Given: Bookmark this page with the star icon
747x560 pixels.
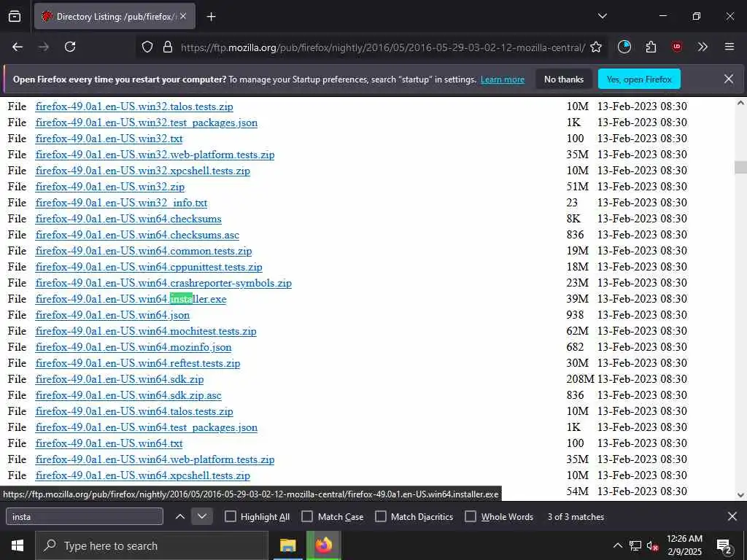Looking at the screenshot, I should pos(596,47).
